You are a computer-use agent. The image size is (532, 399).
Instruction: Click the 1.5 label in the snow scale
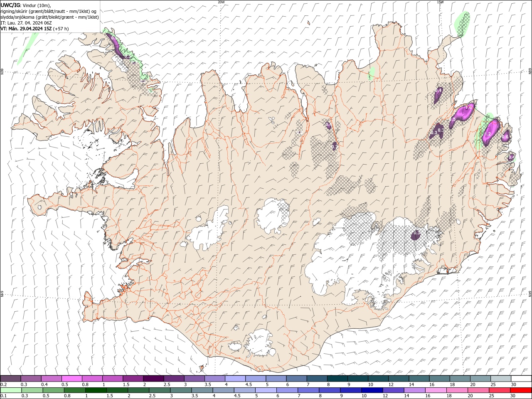[x=126, y=384]
